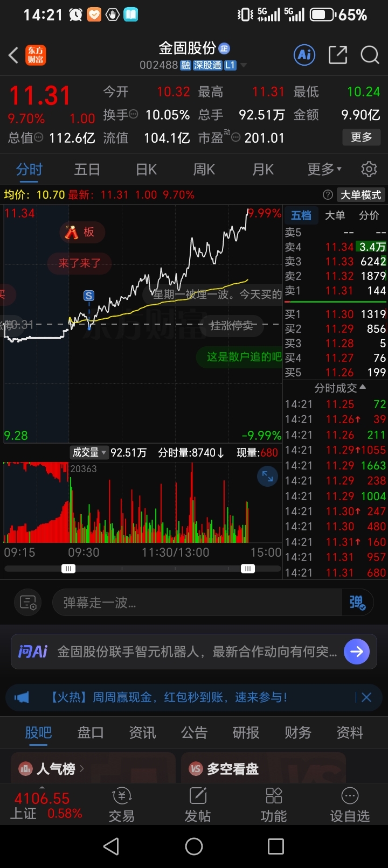388x868 pixels.
Task: Open 交易 in bottom bar
Action: (x=121, y=805)
